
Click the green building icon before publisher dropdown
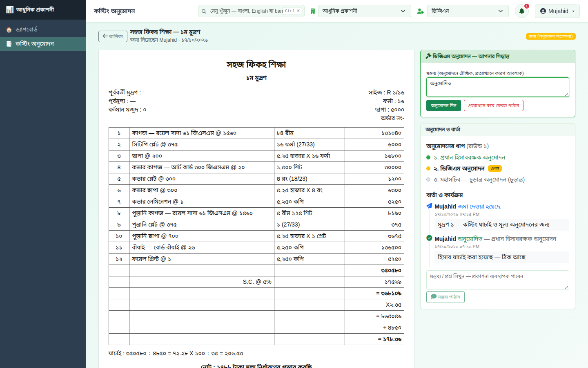[312, 11]
